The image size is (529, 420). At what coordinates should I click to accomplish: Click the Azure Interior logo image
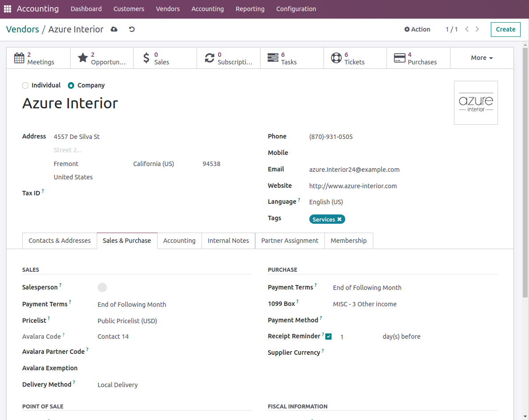pyautogui.click(x=476, y=103)
